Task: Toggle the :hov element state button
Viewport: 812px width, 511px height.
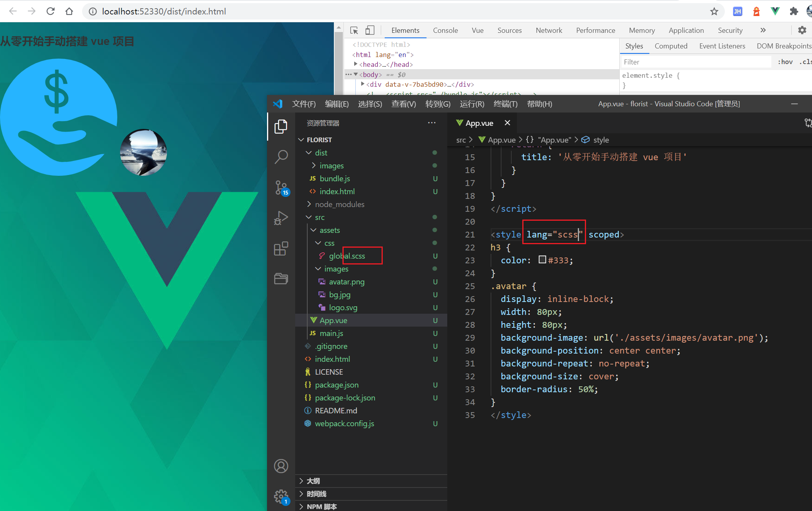Action: pos(785,62)
